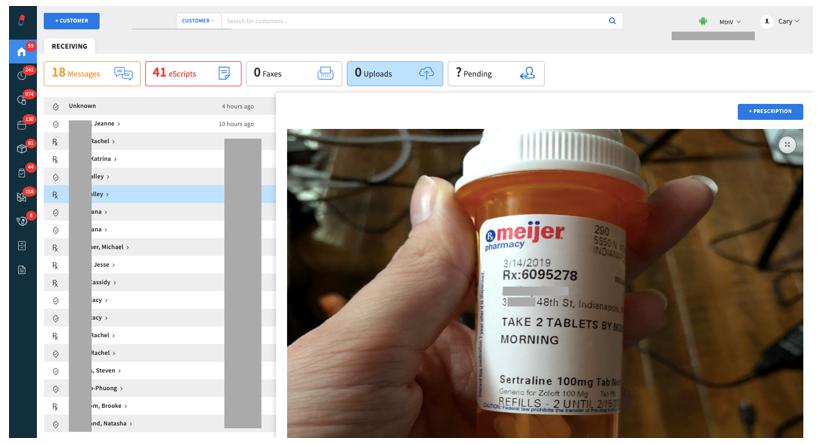Click the green Android icon
The width and height of the screenshot is (819, 444).
(x=704, y=21)
